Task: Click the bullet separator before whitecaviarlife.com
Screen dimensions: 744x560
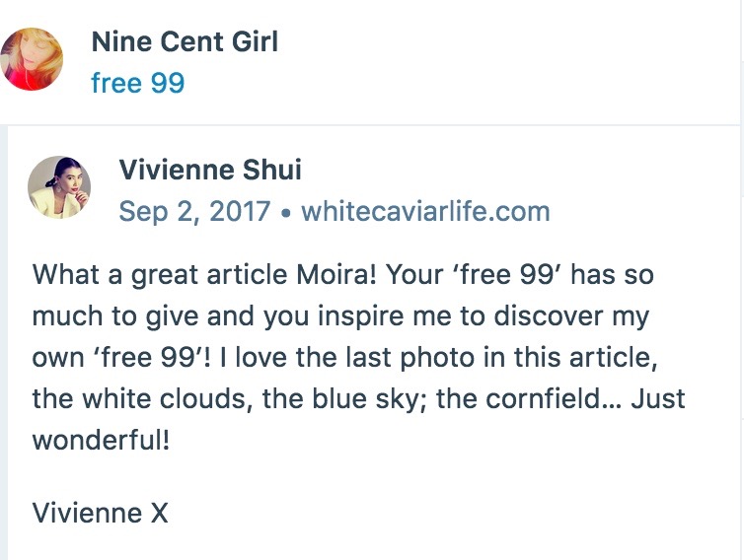Action: click(285, 212)
